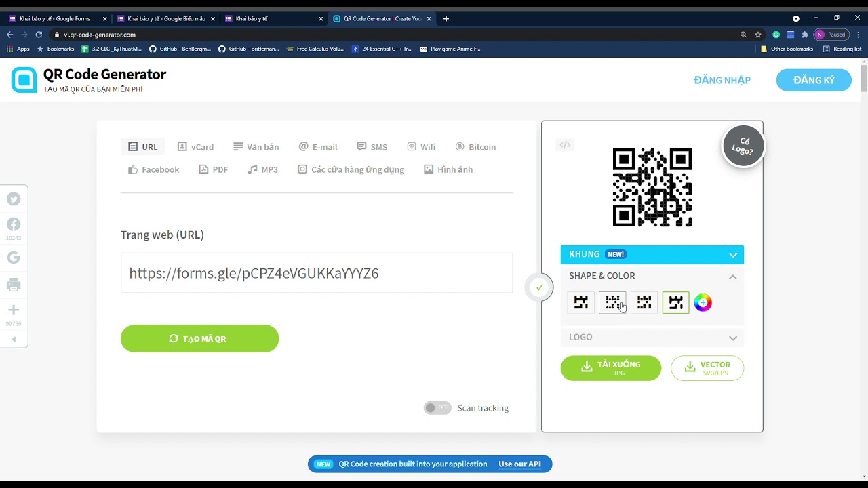Share on Twitter from the sidebar
Image resolution: width=868 pixels, height=488 pixels.
point(14,199)
